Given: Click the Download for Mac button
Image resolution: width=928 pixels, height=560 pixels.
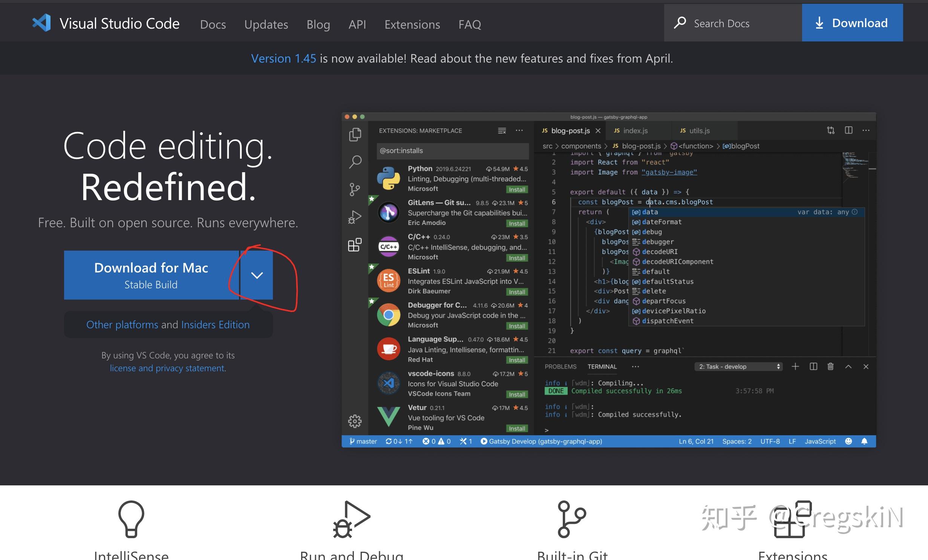Looking at the screenshot, I should coord(151,275).
